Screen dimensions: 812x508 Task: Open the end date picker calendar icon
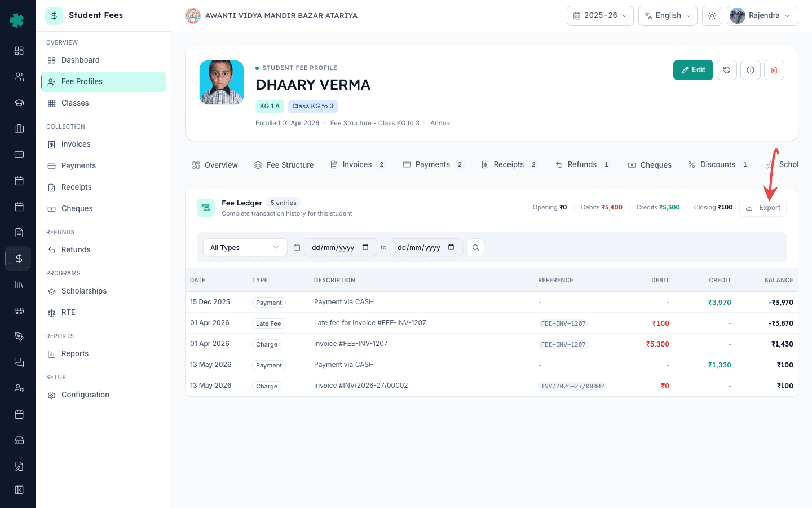click(x=451, y=247)
